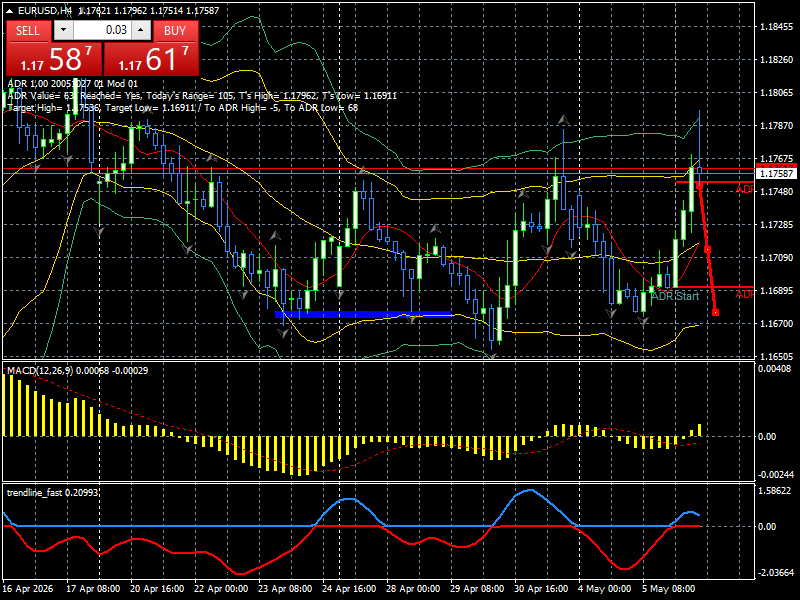Image resolution: width=800 pixels, height=600 pixels.
Task: Click the 1.17090 price scale label
Action: [776, 258]
